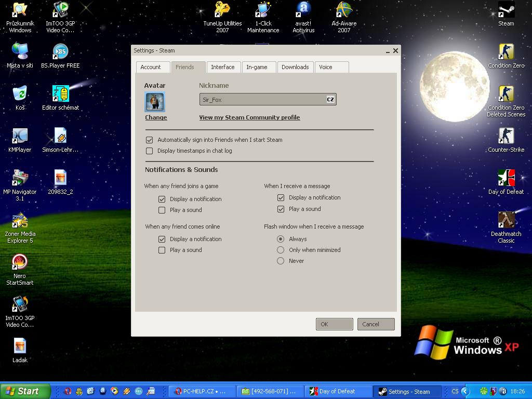Screen dimensions: 532x399
Task: Toggle notification when friend comes online
Action: click(162, 239)
